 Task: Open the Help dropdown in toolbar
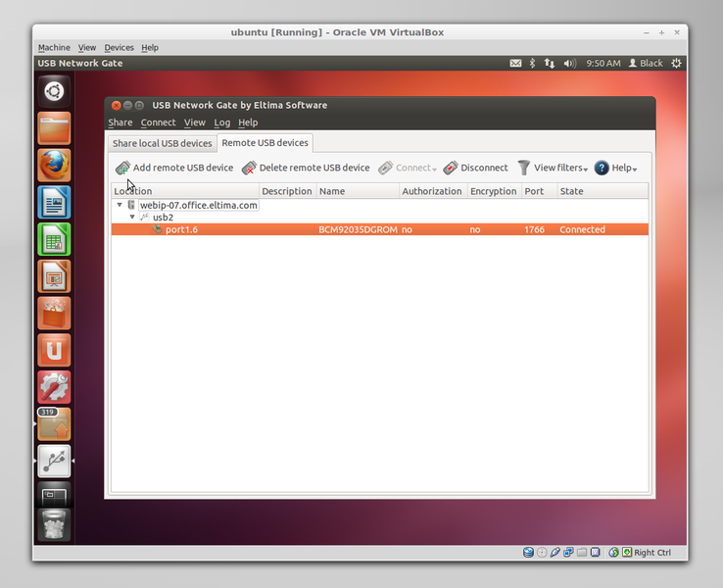pos(615,168)
